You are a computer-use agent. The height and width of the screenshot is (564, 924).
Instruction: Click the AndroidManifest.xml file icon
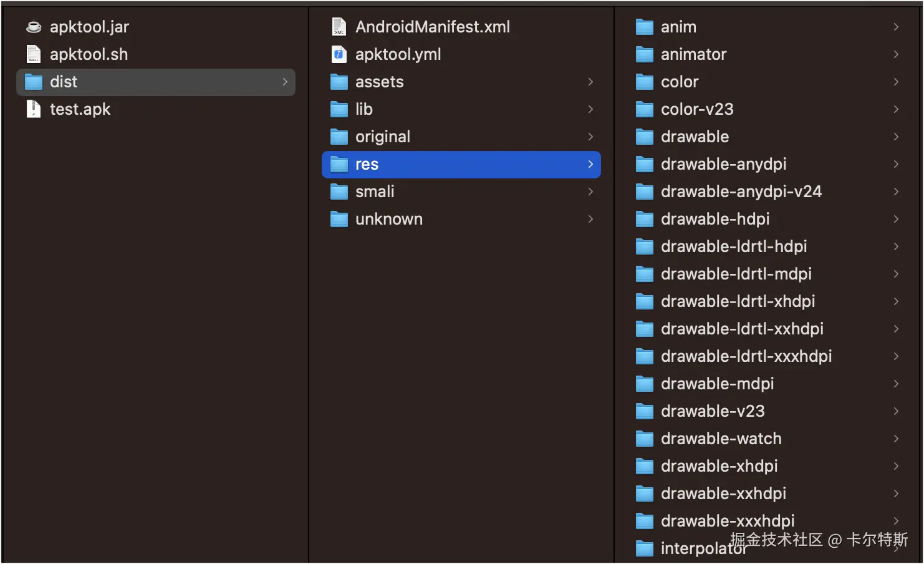click(x=339, y=27)
